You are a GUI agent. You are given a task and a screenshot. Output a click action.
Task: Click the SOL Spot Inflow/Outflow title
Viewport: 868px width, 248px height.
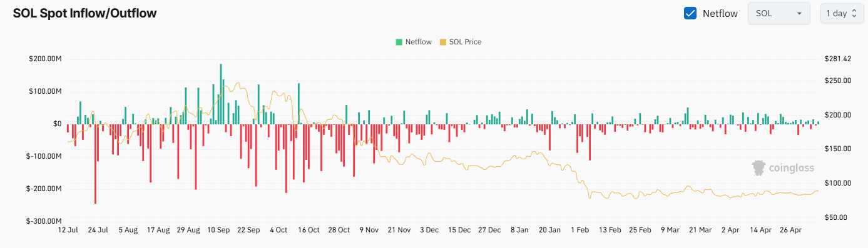click(x=85, y=13)
